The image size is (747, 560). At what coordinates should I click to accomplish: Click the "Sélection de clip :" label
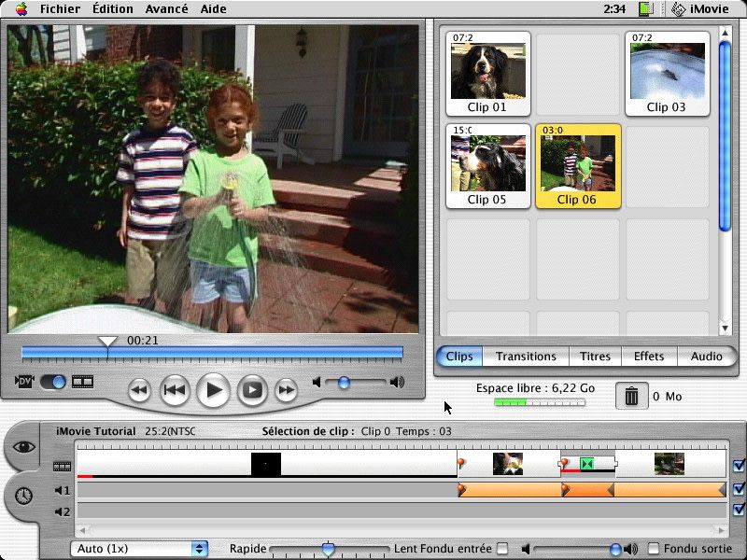[308, 431]
